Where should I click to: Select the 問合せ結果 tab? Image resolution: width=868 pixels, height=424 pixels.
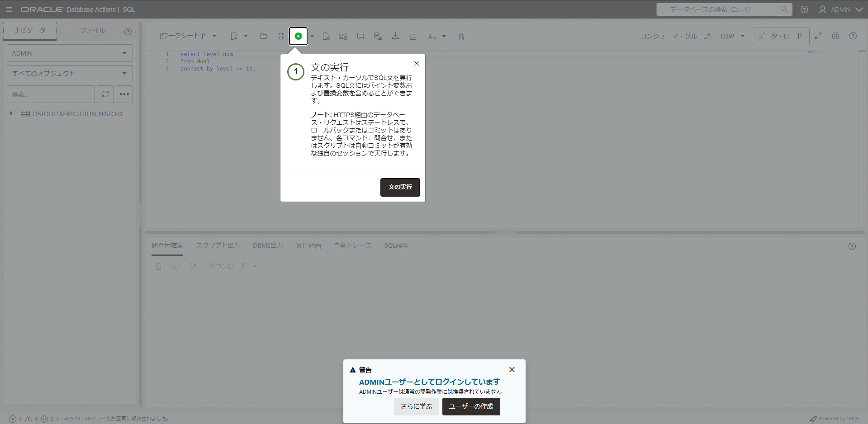(x=167, y=245)
